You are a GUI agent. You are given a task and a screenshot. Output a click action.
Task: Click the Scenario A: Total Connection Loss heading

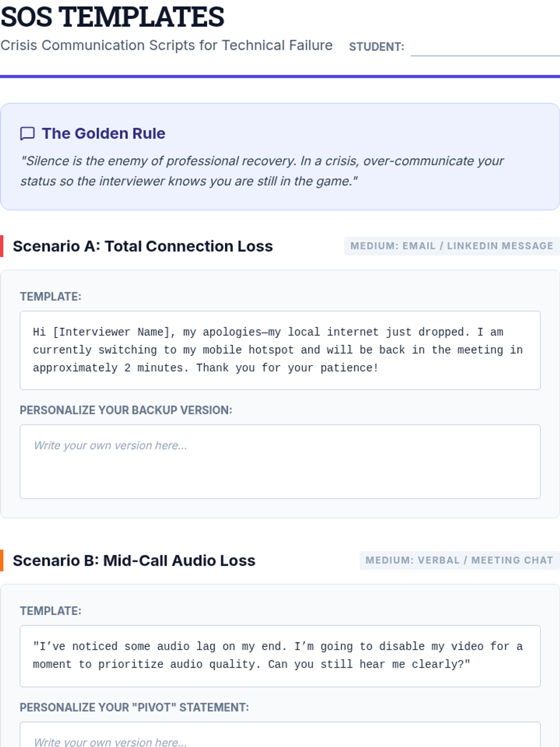pyautogui.click(x=143, y=246)
